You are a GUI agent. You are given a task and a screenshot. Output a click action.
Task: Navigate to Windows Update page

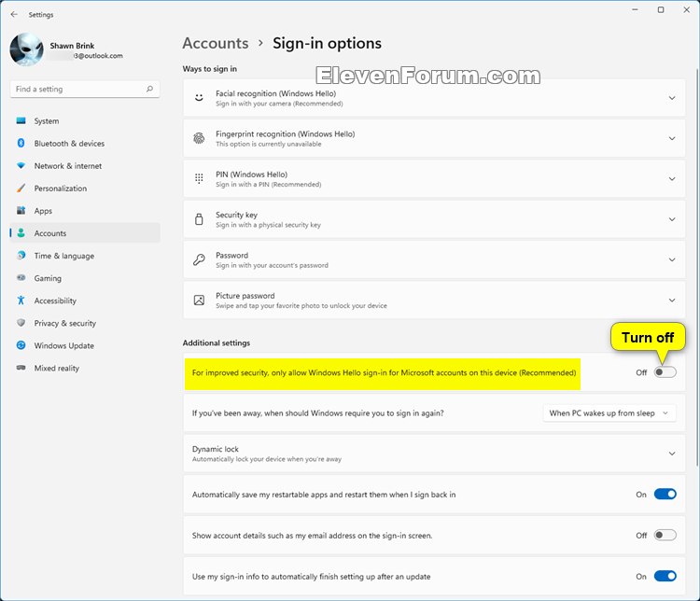(x=85, y=345)
